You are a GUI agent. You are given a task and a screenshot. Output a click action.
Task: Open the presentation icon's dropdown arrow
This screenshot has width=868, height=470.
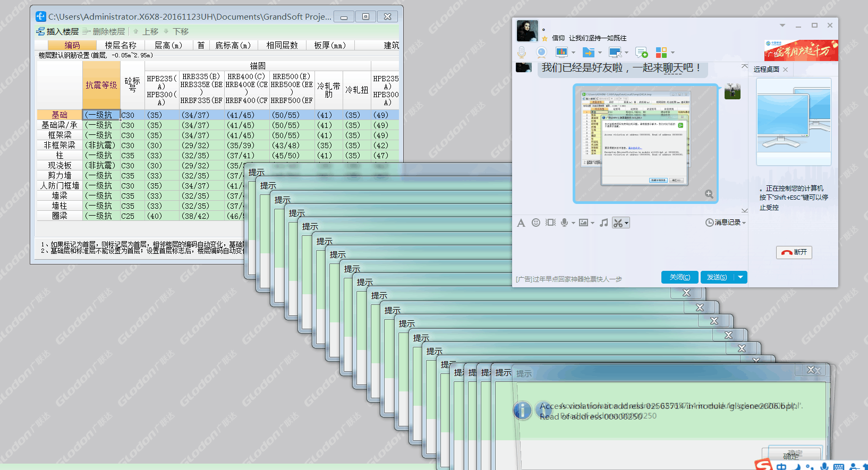[573, 53]
